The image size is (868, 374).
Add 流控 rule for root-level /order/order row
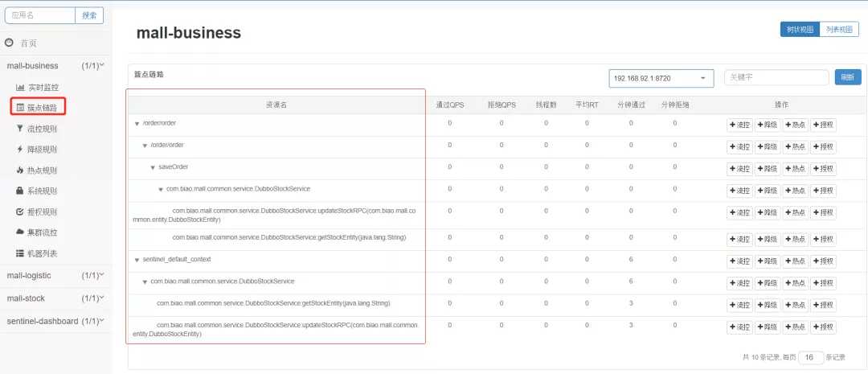[739, 125]
